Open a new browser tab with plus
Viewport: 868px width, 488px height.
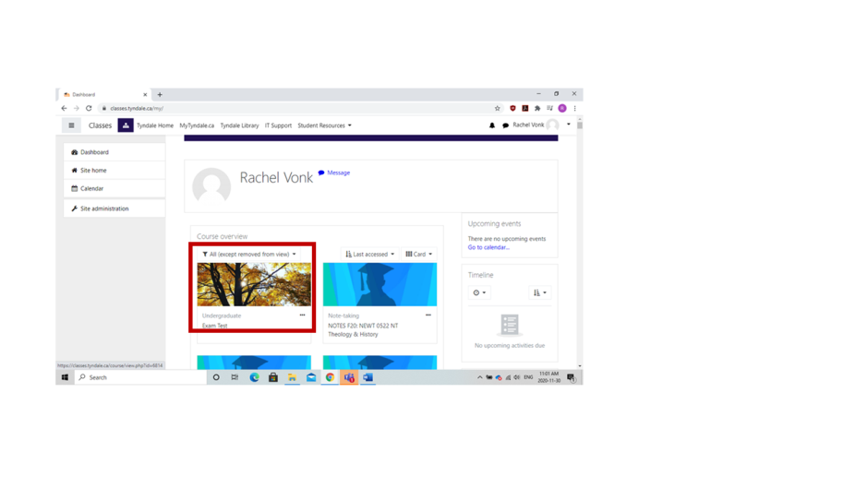tap(160, 95)
